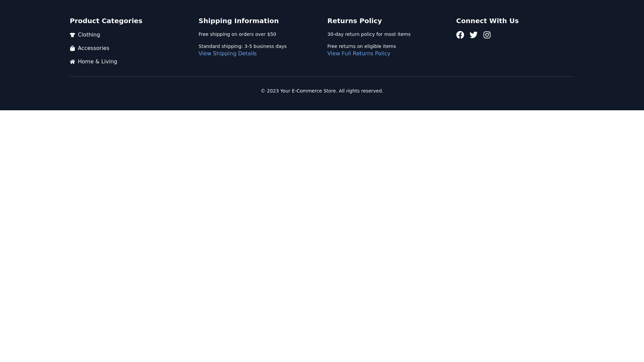Click the house icon beside Home & Living
The height and width of the screenshot is (362, 644).
coord(72,62)
